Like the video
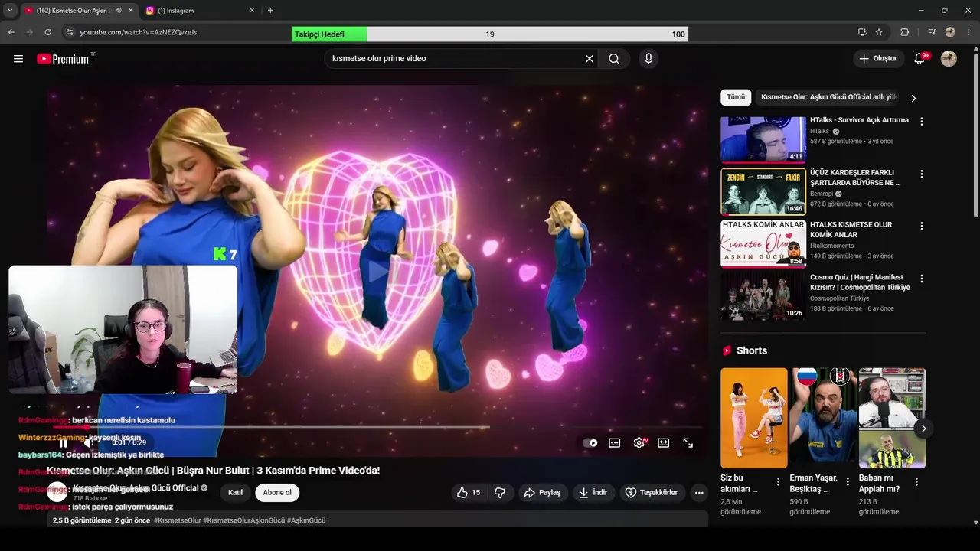The height and width of the screenshot is (551, 980). pos(469,493)
